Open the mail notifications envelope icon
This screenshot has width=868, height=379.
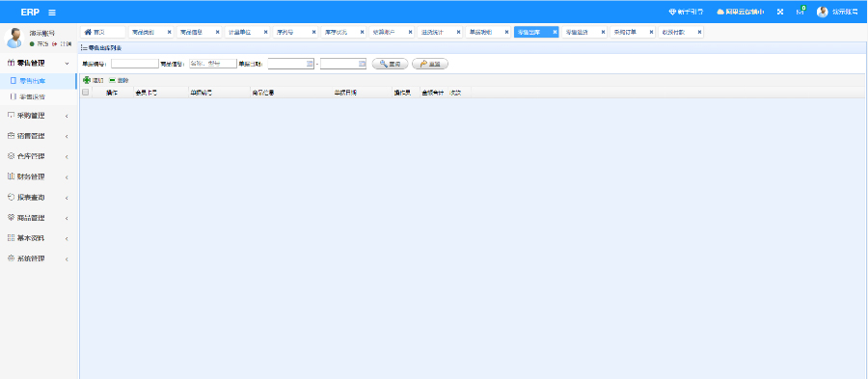click(x=800, y=12)
